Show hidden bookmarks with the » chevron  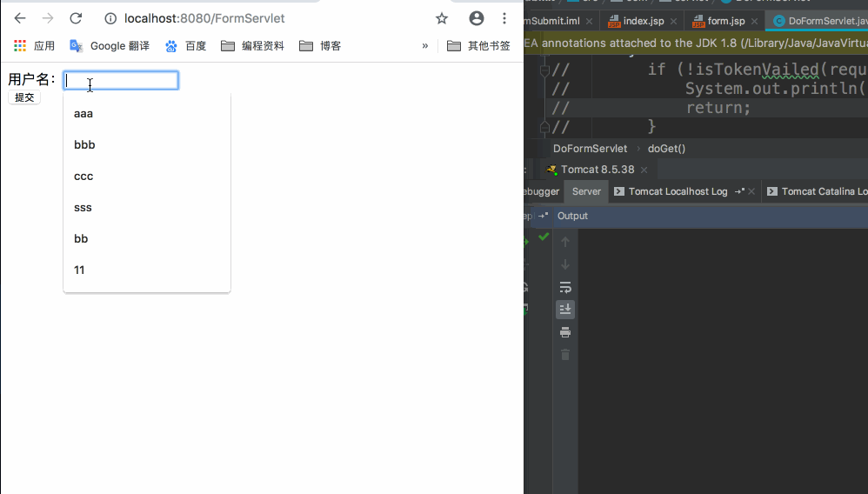[424, 46]
